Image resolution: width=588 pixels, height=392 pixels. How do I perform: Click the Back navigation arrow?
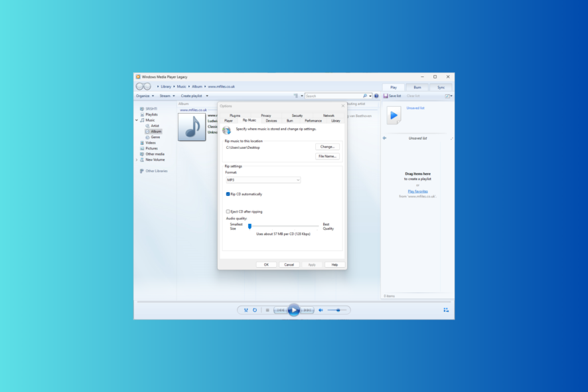[139, 86]
